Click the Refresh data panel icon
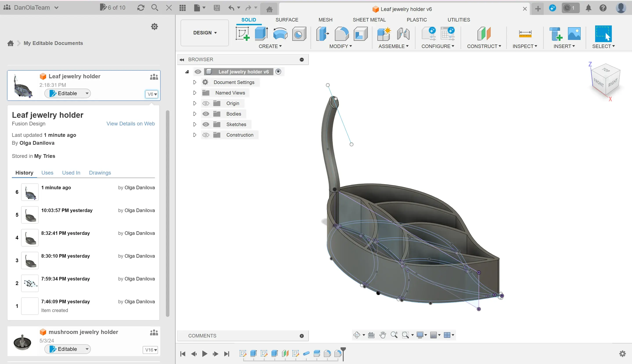Viewport: 632px width, 364px height. pos(141,8)
